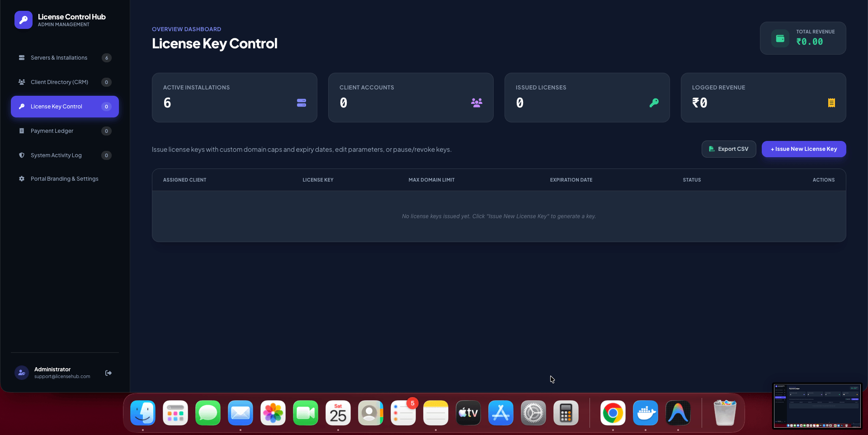Click the logout icon beside Administrator
868x435 pixels.
pyautogui.click(x=108, y=373)
